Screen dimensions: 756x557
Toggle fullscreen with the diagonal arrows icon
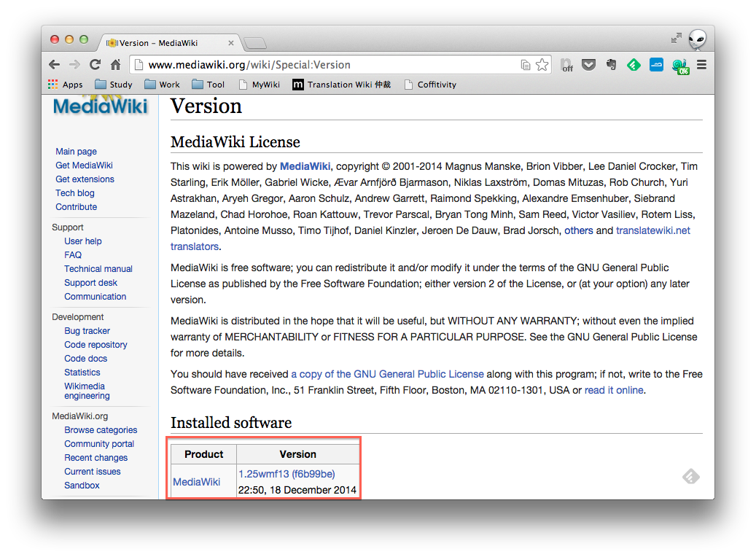677,38
